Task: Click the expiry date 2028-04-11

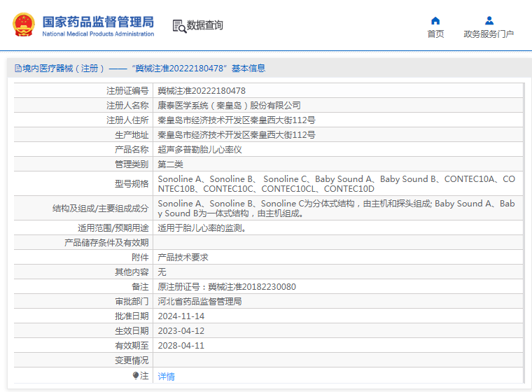Action: pos(181,346)
